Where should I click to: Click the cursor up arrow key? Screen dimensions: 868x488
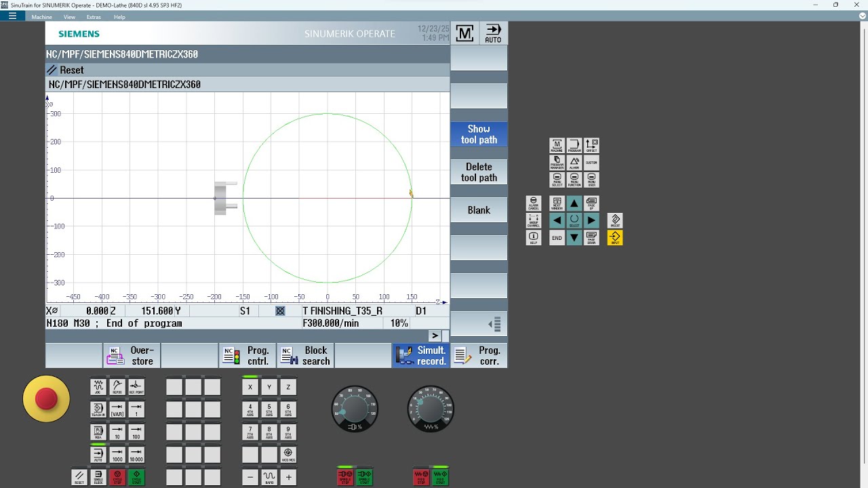point(574,203)
